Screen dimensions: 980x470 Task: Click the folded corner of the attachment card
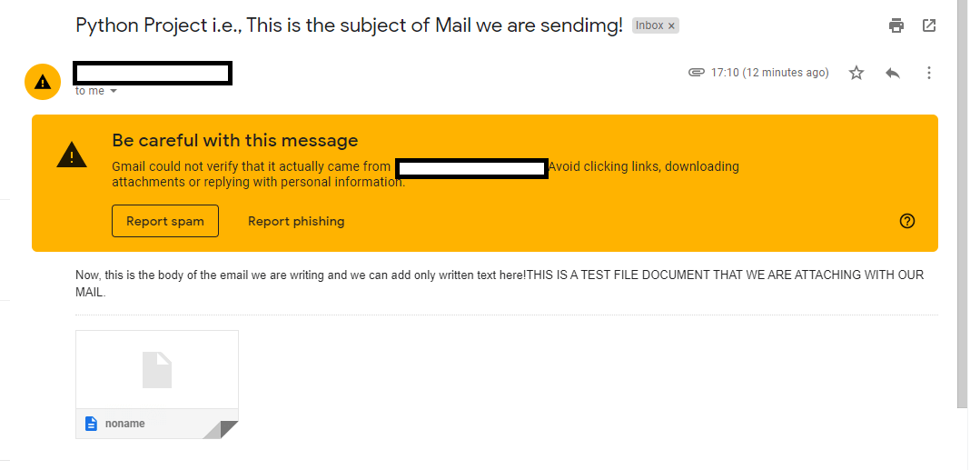[222, 430]
